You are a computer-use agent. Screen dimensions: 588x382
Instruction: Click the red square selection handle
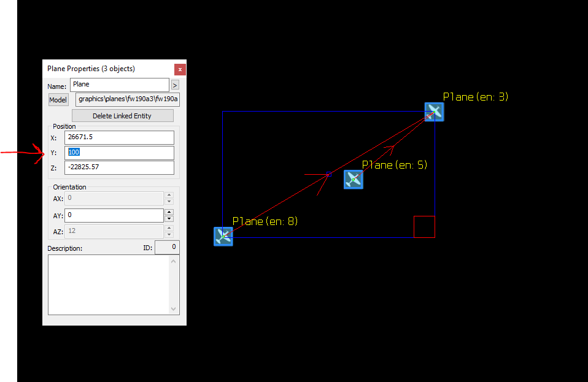tap(425, 227)
